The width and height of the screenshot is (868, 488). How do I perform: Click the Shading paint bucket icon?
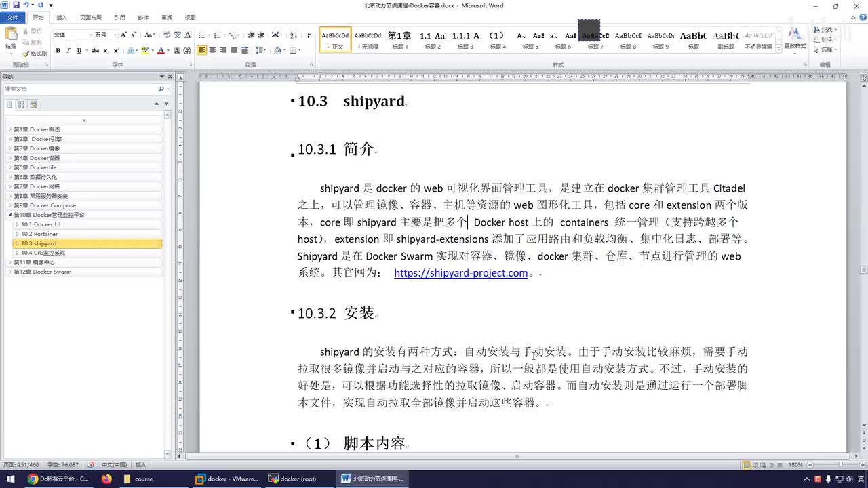click(277, 50)
